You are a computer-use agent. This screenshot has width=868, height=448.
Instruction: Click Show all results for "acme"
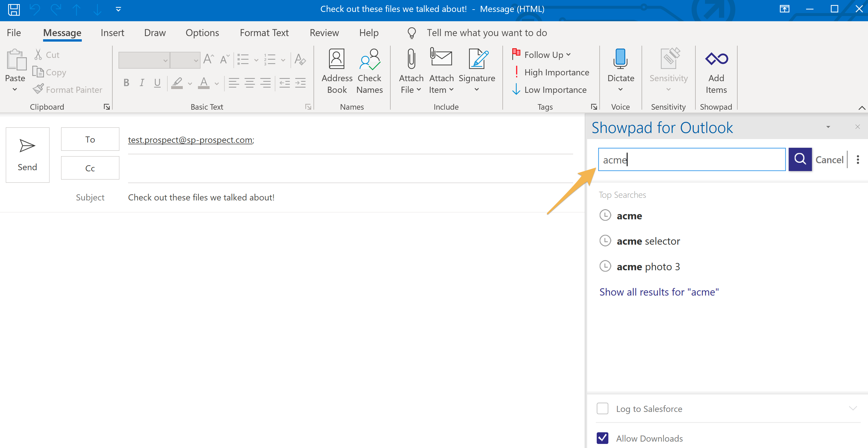659,292
